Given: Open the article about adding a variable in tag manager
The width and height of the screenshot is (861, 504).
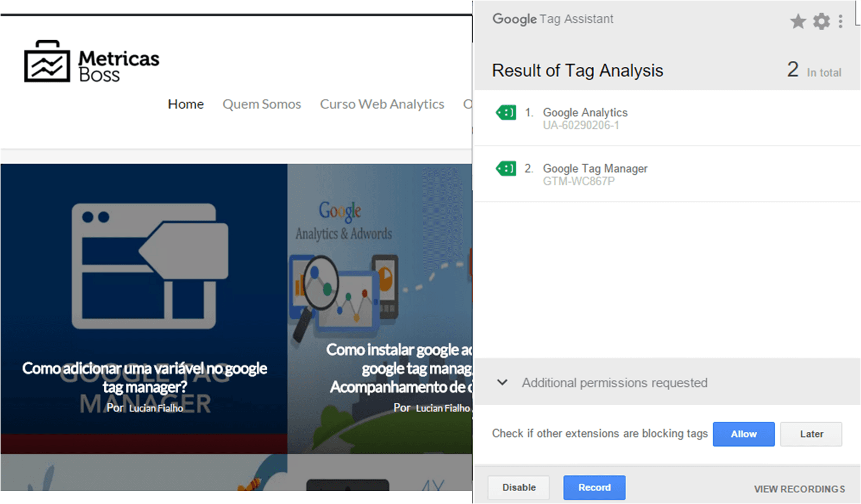Looking at the screenshot, I should click(x=144, y=377).
